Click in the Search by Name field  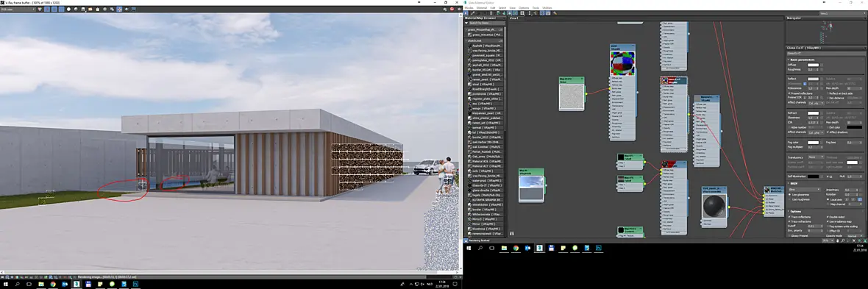coord(487,23)
